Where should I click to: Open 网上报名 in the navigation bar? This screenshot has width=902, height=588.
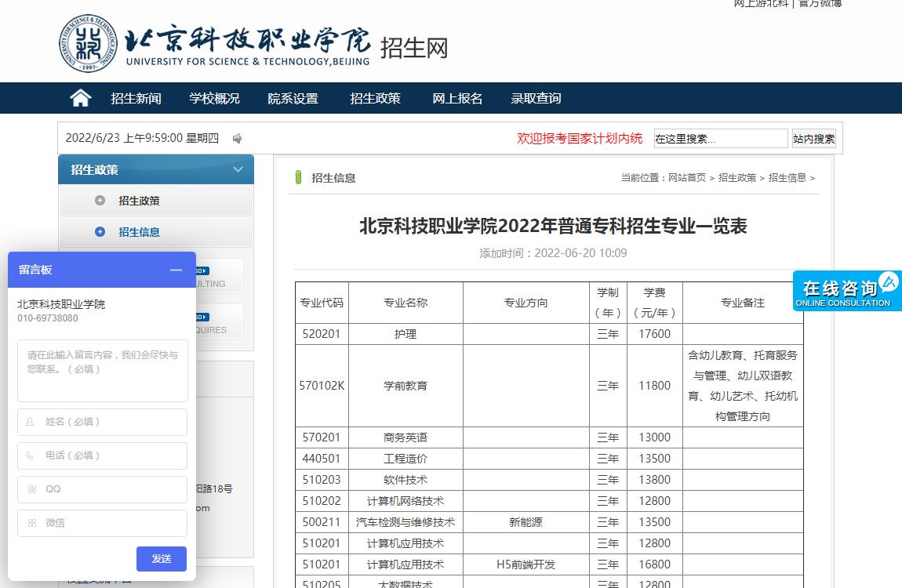point(457,98)
